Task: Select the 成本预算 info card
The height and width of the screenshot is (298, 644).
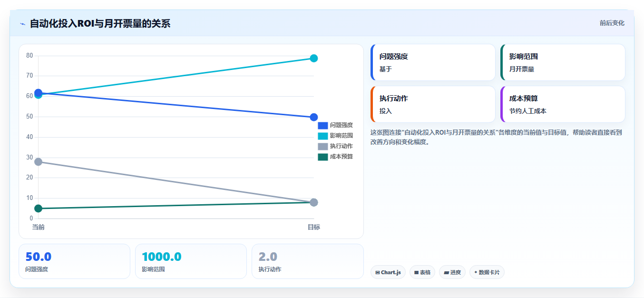Action: pyautogui.click(x=563, y=104)
